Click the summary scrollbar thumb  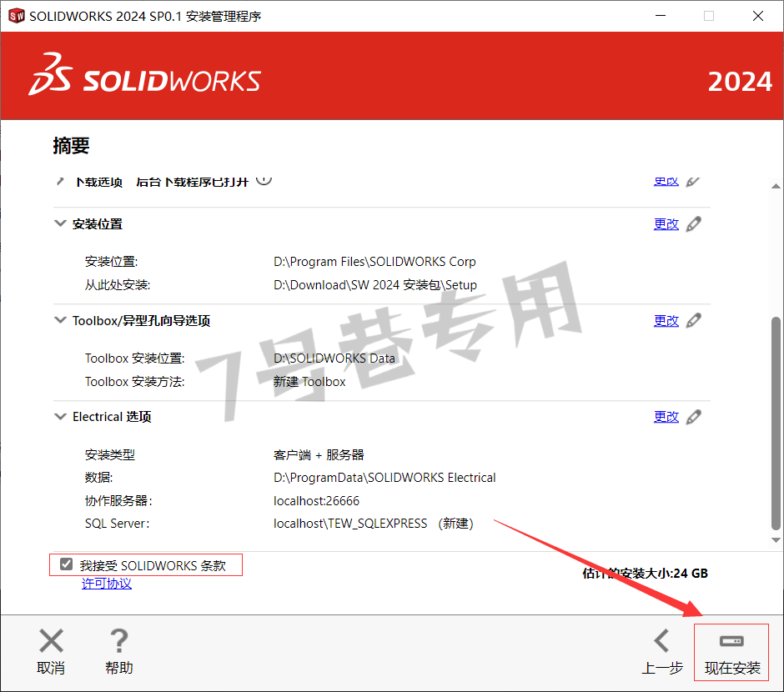776,423
